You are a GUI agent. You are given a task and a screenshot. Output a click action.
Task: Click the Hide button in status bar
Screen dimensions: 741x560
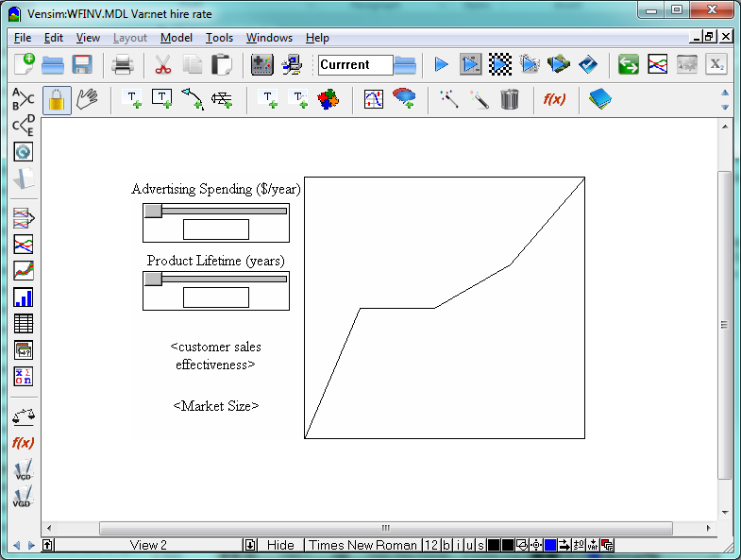click(280, 545)
